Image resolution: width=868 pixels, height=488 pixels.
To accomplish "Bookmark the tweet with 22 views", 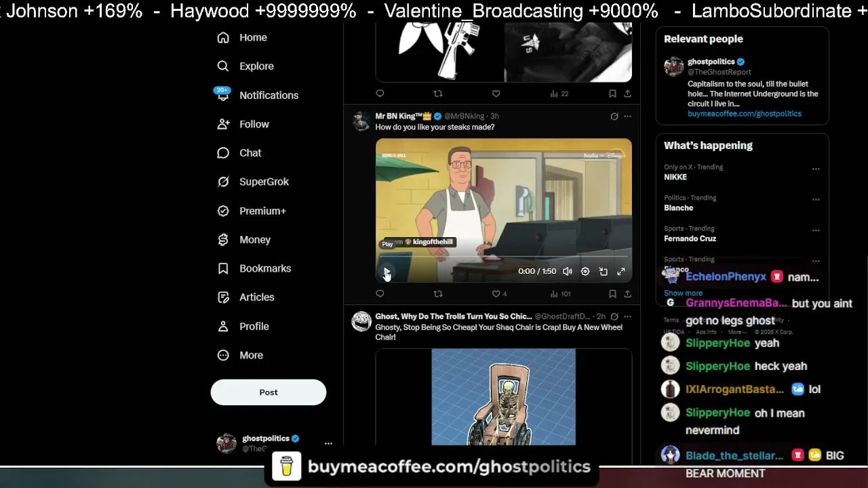I will pos(612,94).
